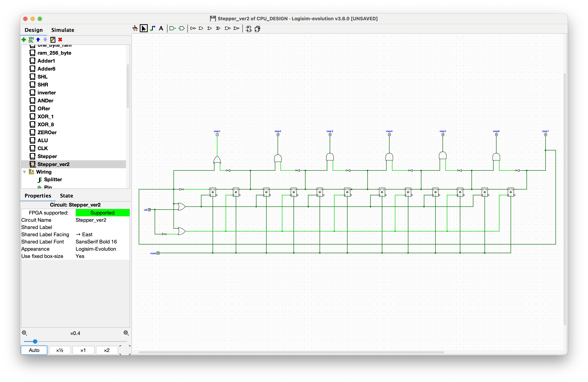Image resolution: width=588 pixels, height=382 pixels.
Task: Select the Stepper circuit
Action: click(x=47, y=156)
